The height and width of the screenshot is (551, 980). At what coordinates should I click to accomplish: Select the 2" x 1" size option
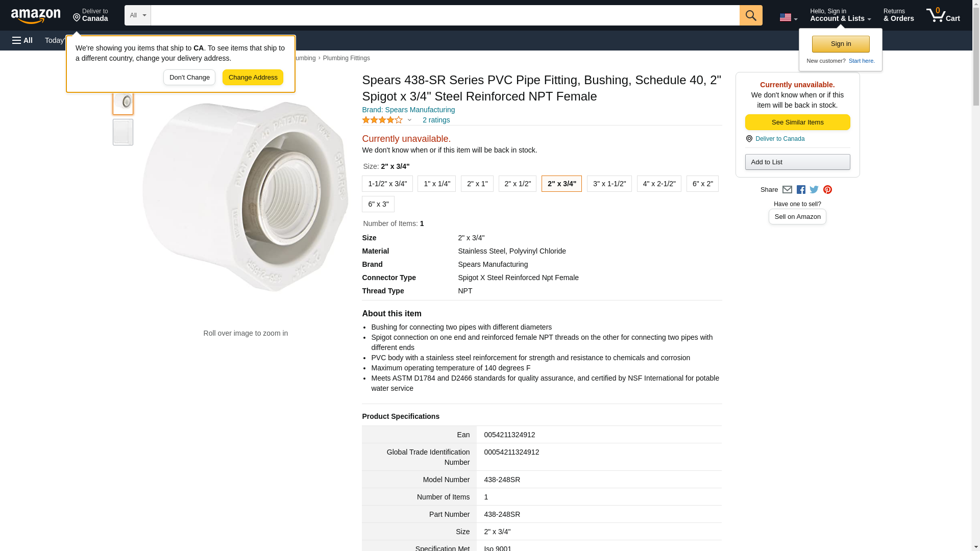tap(477, 184)
